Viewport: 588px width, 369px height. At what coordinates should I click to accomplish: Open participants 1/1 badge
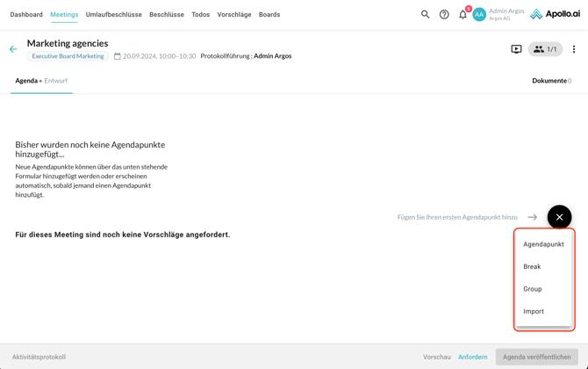point(545,49)
